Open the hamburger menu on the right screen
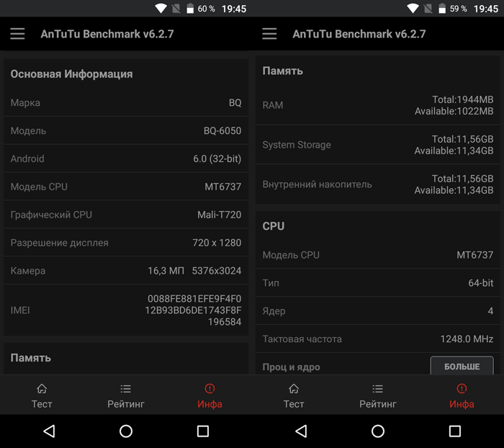Screen dimensions: 504x448 coord(269,34)
